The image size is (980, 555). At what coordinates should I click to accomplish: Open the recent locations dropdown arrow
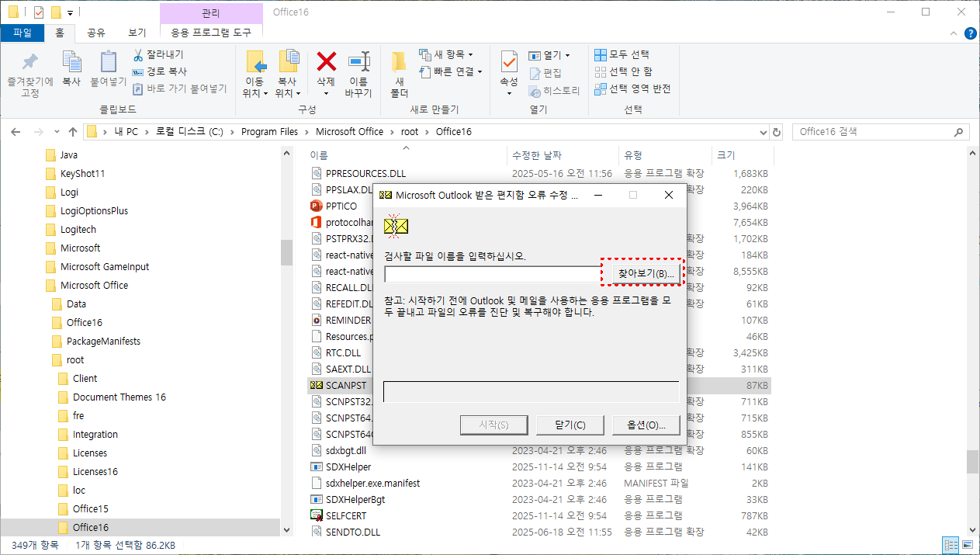(56, 132)
